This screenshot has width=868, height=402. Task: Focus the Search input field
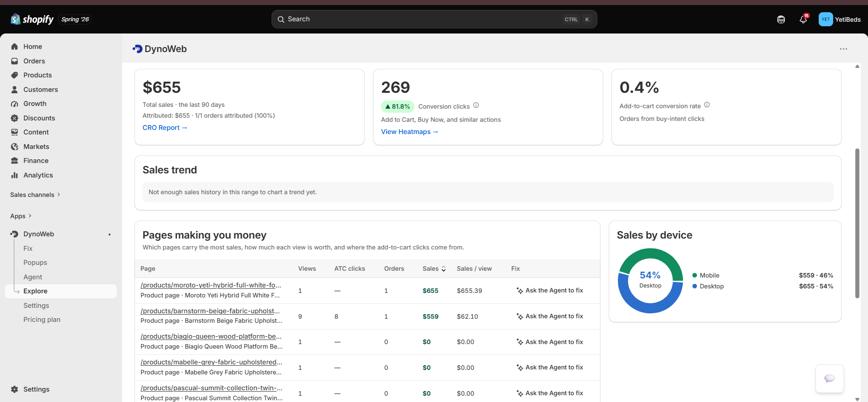[434, 19]
